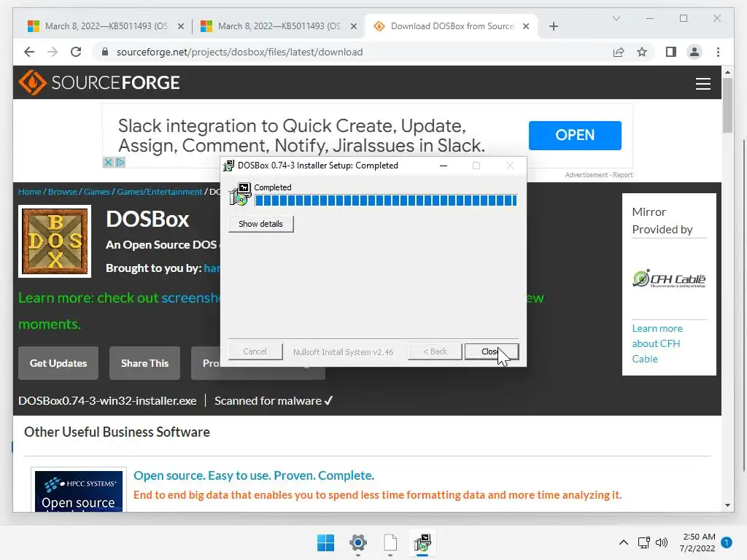Reload the SourceForge page
The height and width of the screenshot is (560, 747).
click(x=76, y=52)
